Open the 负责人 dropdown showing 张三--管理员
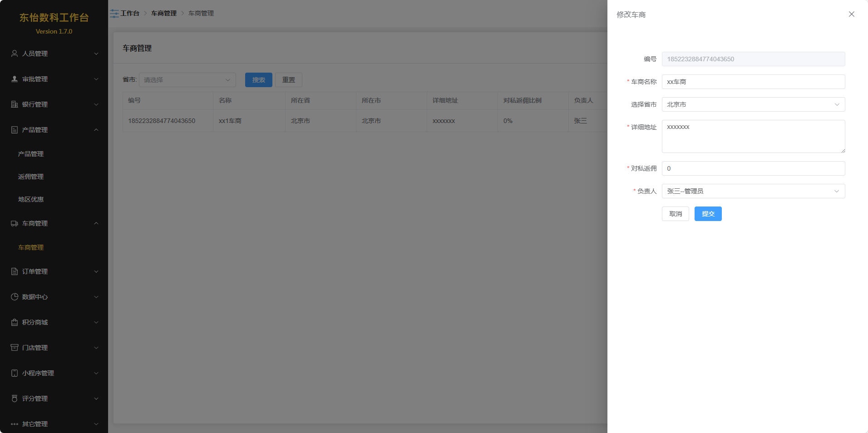The width and height of the screenshot is (868, 433). (x=753, y=191)
